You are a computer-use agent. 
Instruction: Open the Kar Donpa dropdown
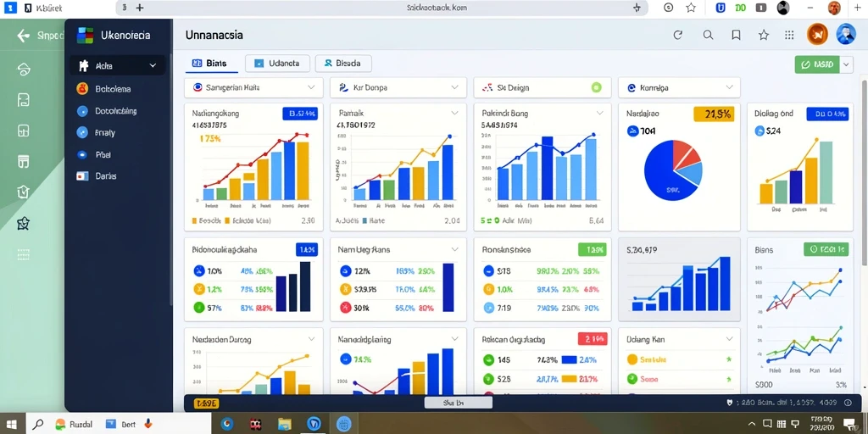398,87
